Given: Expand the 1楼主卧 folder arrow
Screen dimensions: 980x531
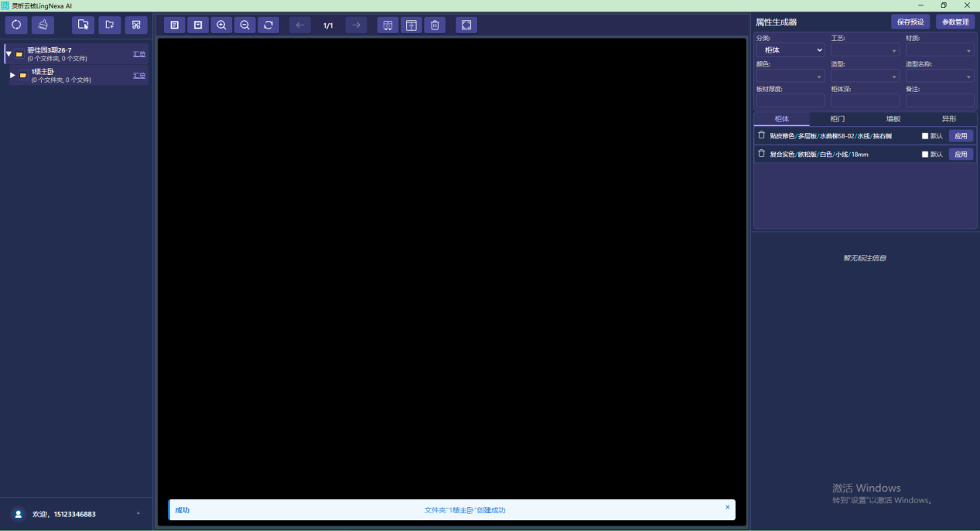Looking at the screenshot, I should pyautogui.click(x=12, y=75).
